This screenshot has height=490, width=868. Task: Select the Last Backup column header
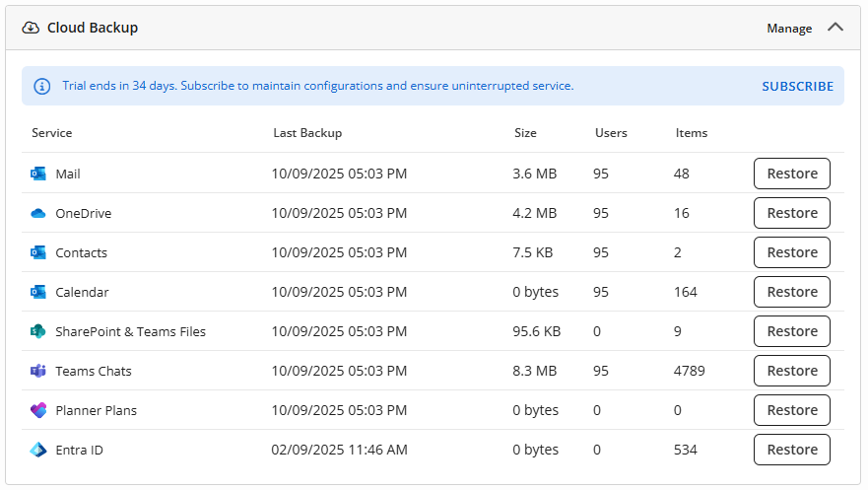tap(307, 133)
